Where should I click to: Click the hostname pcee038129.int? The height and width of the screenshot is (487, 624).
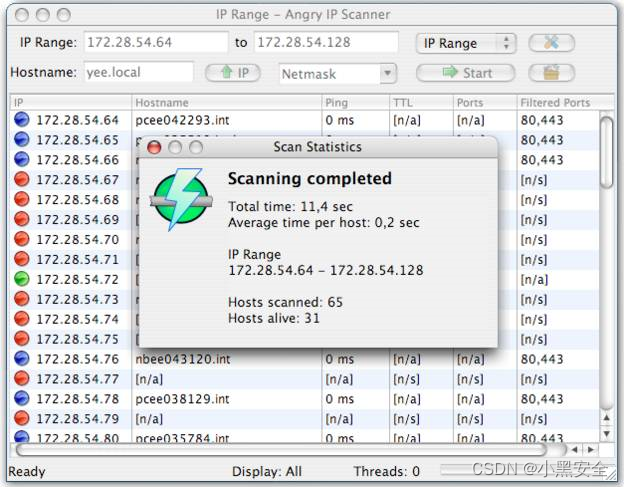coord(182,399)
